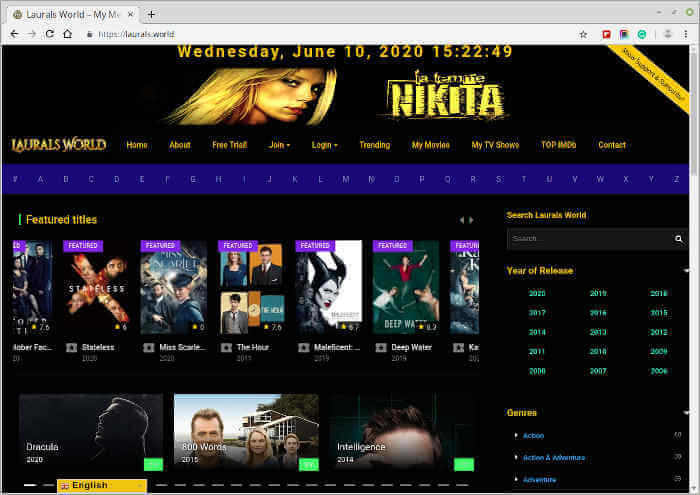The width and height of the screenshot is (700, 495).
Task: Click the search magnifier icon in sidebar
Action: 679,239
